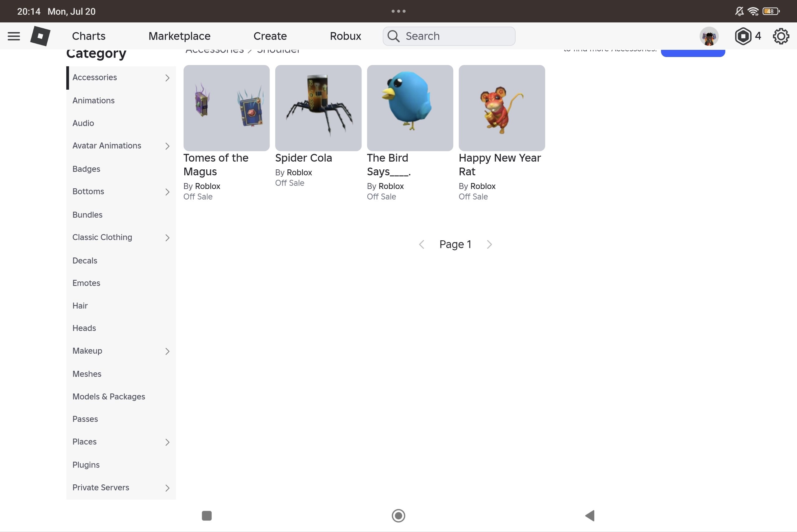Open the settings gear icon
This screenshot has height=532, width=797.
(x=781, y=36)
